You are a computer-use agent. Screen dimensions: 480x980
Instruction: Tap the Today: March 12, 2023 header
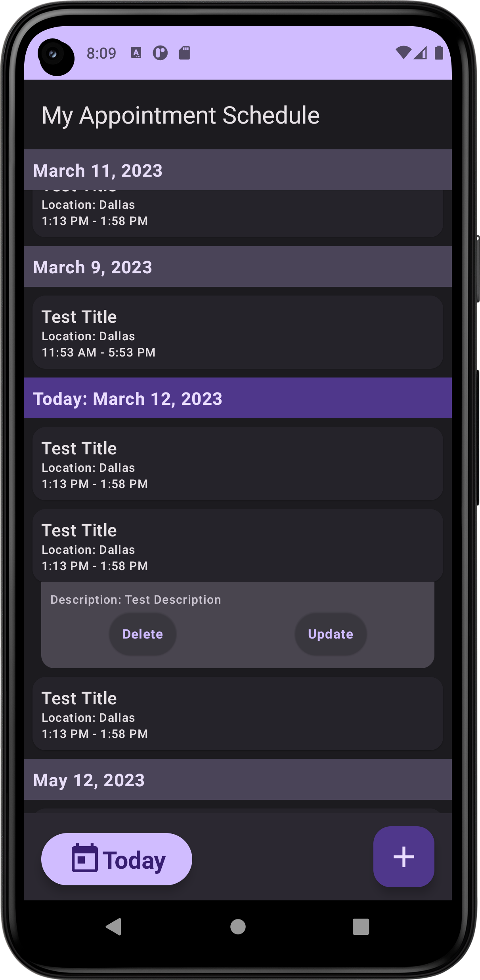238,398
